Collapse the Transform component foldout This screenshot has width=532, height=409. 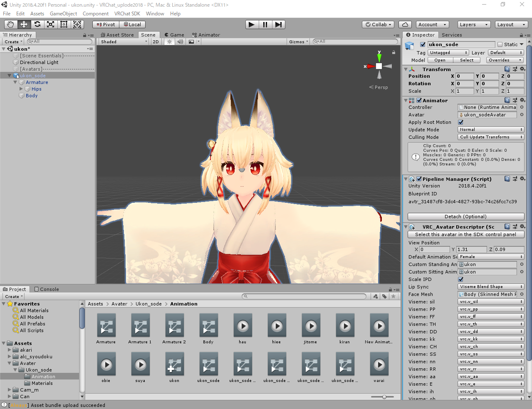pos(406,69)
